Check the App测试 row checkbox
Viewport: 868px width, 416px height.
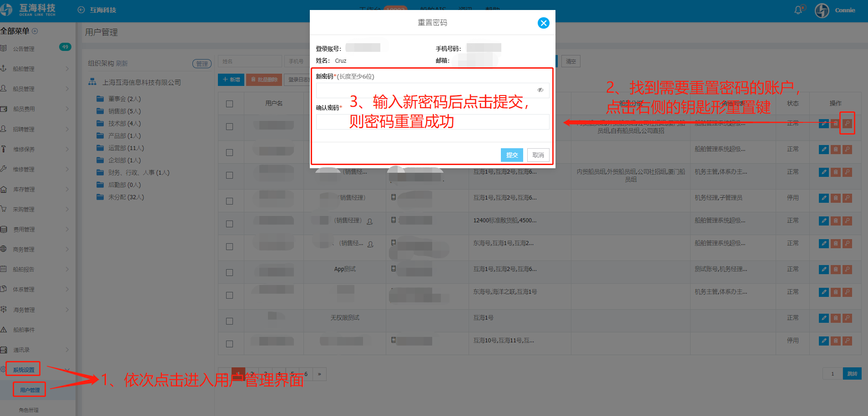point(230,272)
